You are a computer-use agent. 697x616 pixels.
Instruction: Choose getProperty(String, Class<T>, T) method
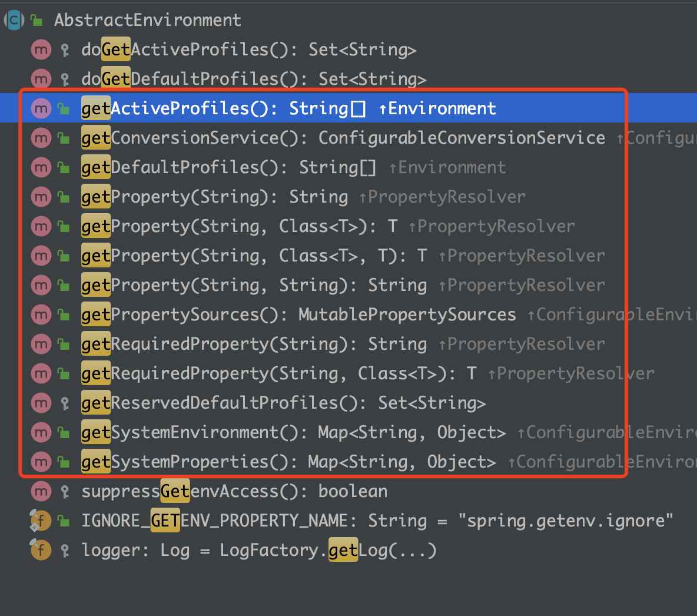254,256
